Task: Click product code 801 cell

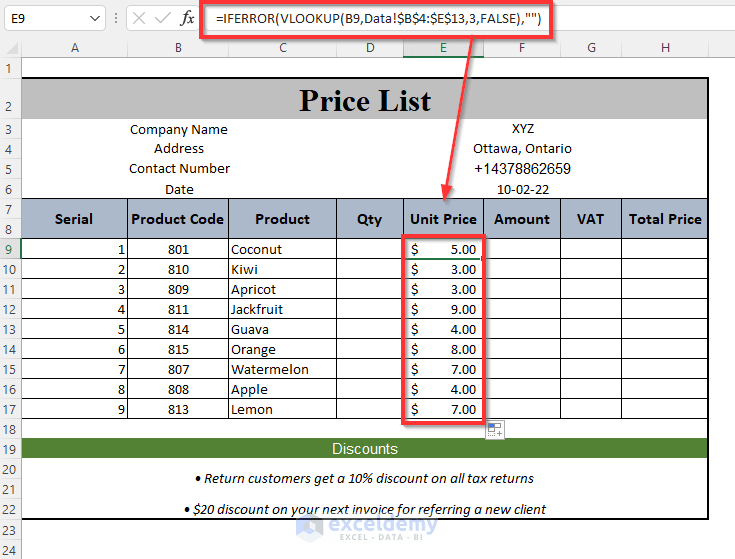Action: tap(178, 249)
